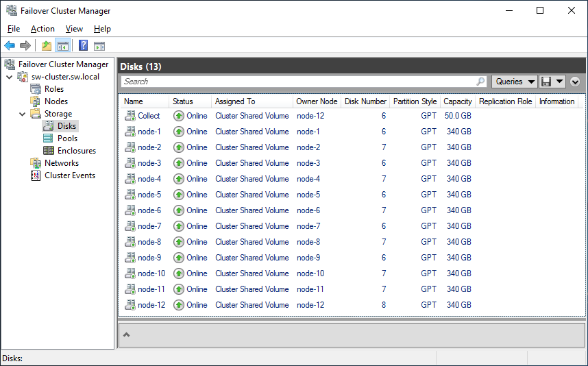The height and width of the screenshot is (366, 588).
Task: Open the Help menu
Action: pos(102,29)
